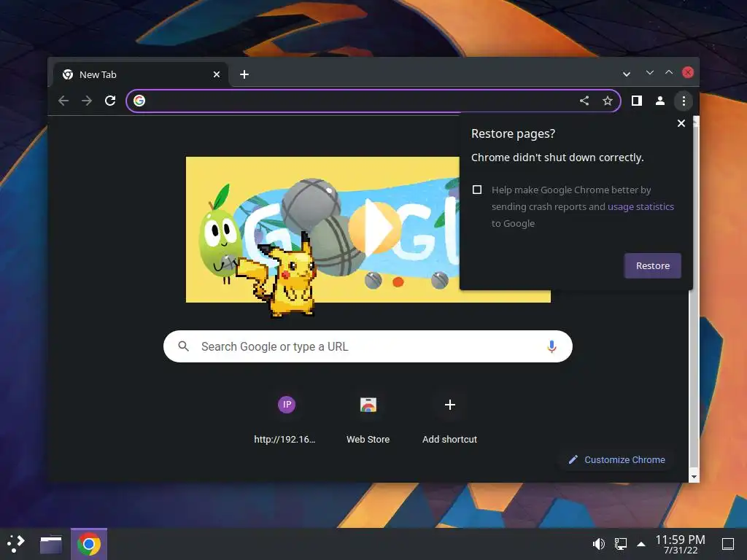The image size is (747, 560).
Task: Go forward with the forward arrow
Action: [x=87, y=101]
